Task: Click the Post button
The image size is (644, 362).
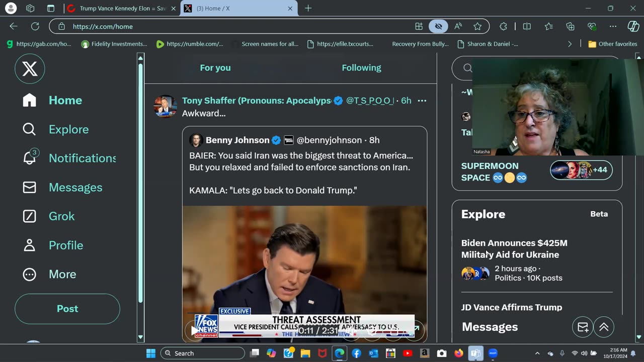Action: click(x=67, y=309)
